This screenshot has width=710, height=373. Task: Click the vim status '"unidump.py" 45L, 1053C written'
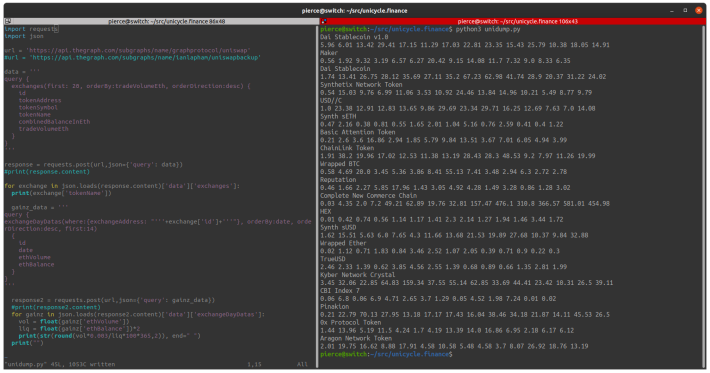coord(60,364)
